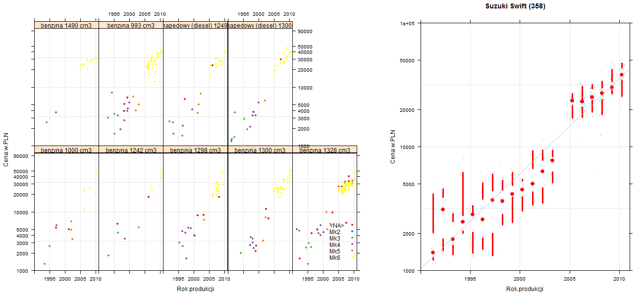Click the 'napedowy (diesel) 1249' panel strip

click(x=195, y=25)
